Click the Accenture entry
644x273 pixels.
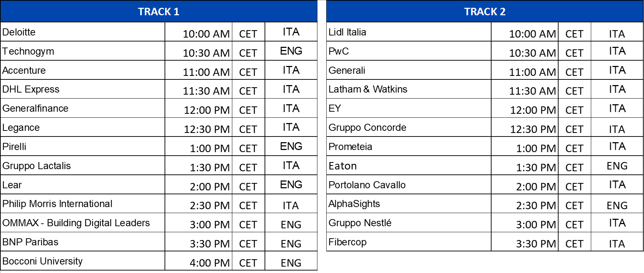coord(24,71)
